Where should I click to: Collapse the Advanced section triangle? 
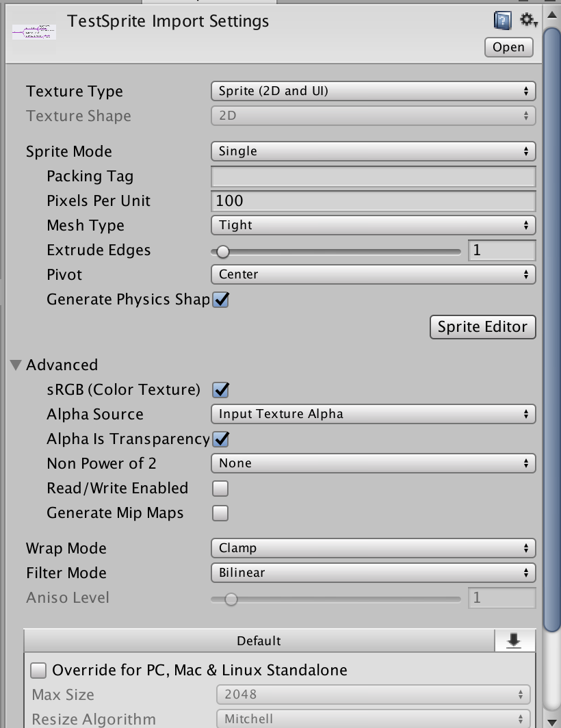click(x=16, y=365)
